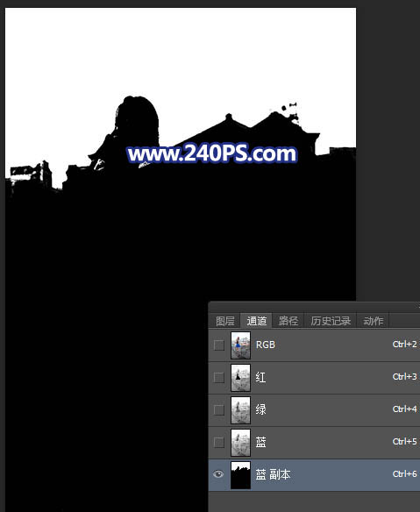Open the 路径 tab

[288, 321]
